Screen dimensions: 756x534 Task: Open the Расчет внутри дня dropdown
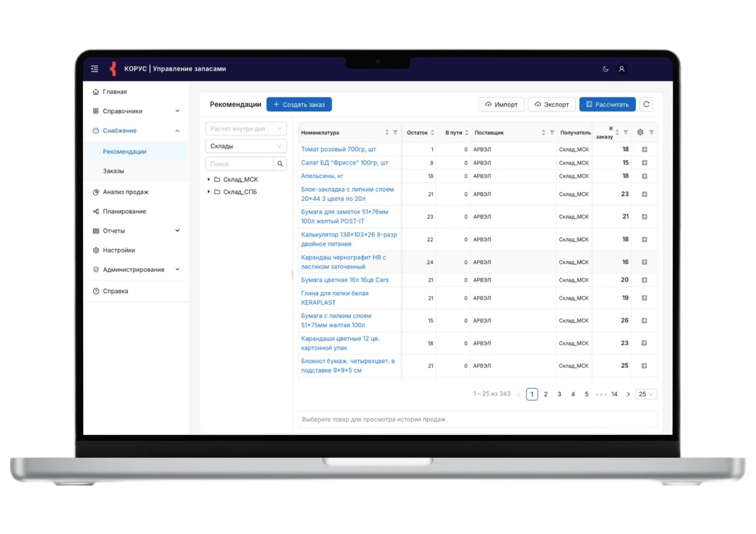tap(246, 129)
